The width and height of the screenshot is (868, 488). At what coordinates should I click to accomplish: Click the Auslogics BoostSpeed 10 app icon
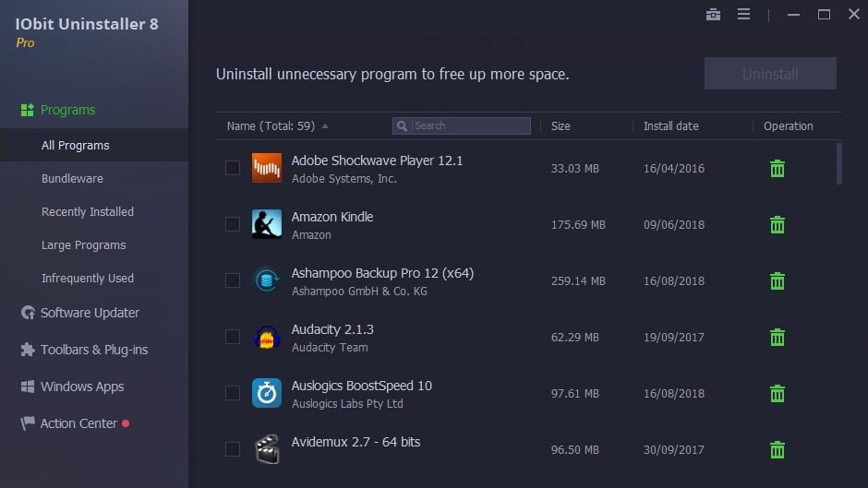tap(267, 393)
